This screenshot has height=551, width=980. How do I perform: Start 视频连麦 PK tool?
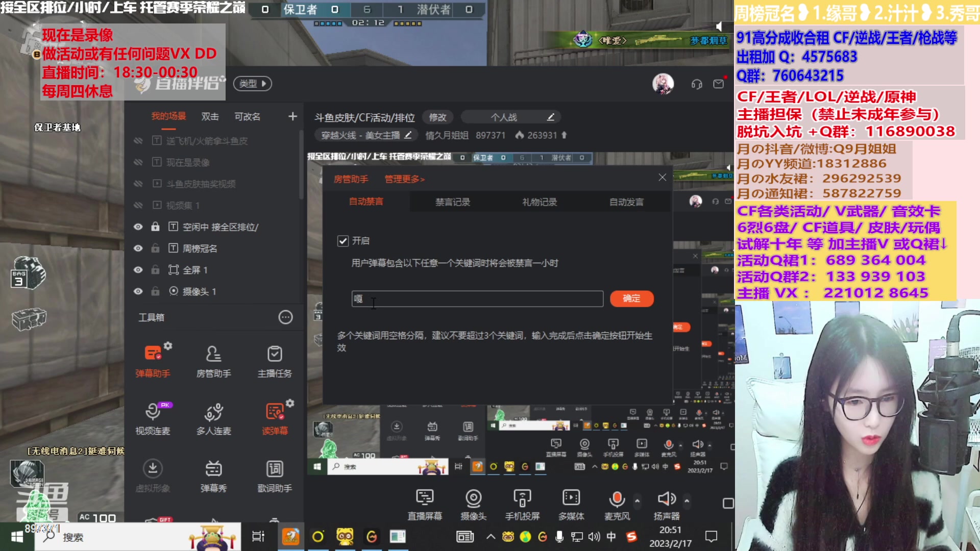(x=153, y=419)
